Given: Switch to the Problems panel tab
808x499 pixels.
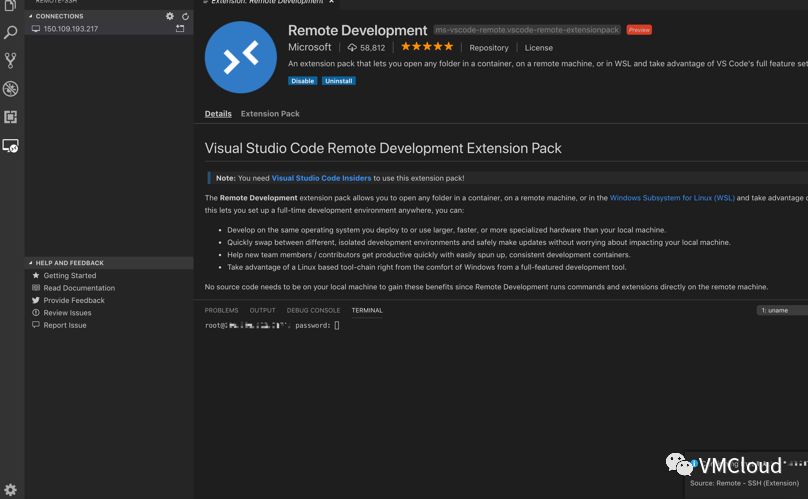Looking at the screenshot, I should pos(222,310).
